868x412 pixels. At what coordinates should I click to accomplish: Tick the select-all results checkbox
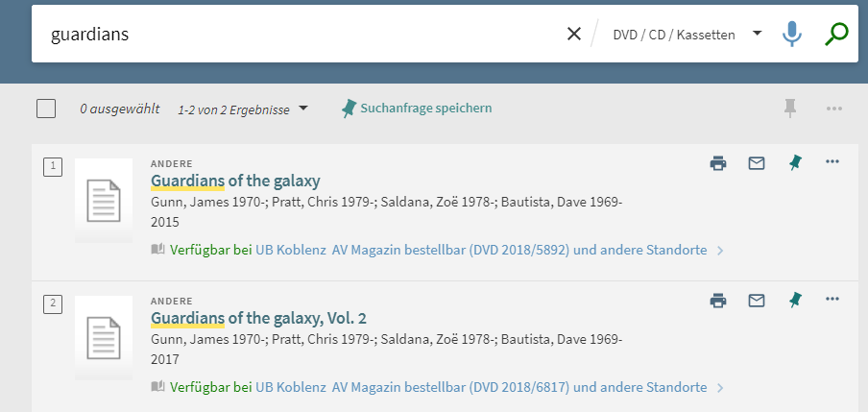click(46, 109)
